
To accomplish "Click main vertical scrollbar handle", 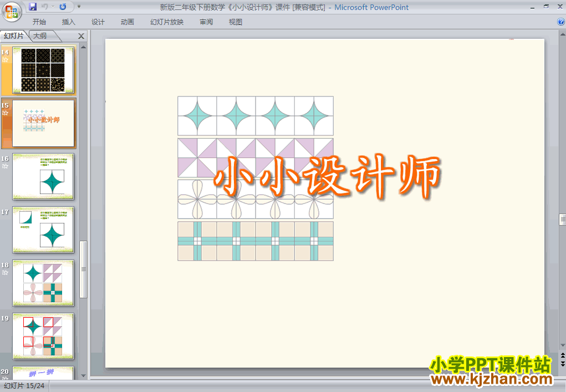I will pos(562,220).
